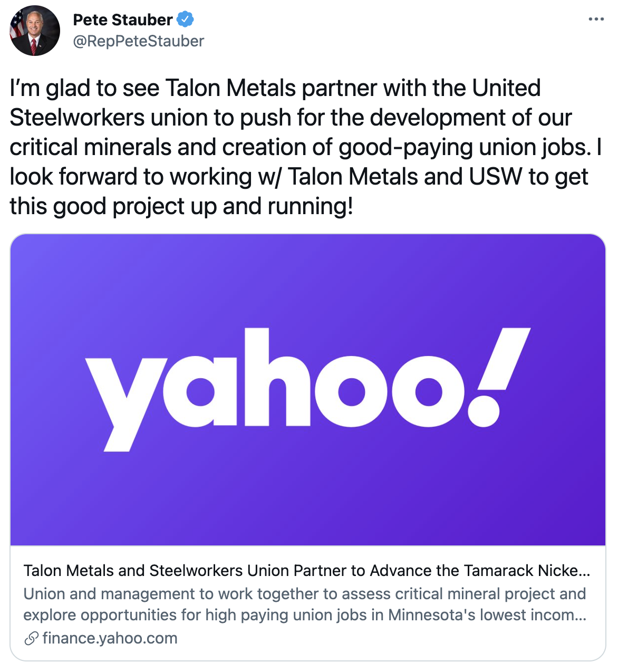Open the @RepPeteStauber handle link
618x672 pixels.
138,41
